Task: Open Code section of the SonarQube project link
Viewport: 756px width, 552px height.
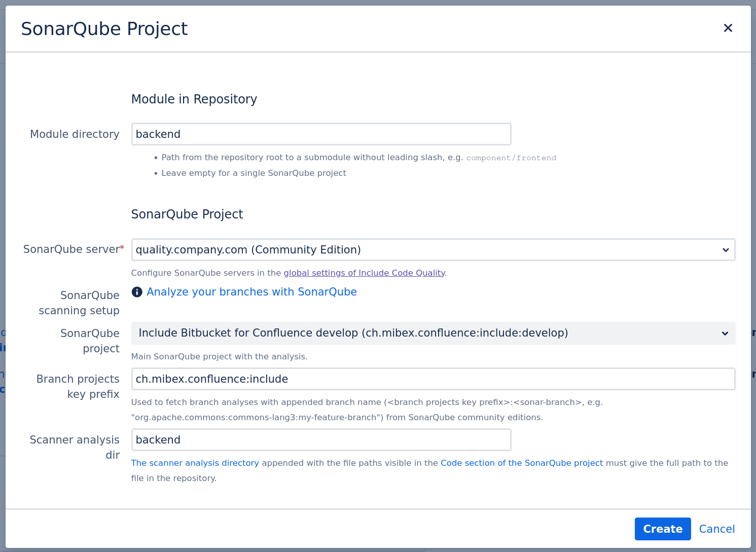Action: pyautogui.click(x=522, y=463)
